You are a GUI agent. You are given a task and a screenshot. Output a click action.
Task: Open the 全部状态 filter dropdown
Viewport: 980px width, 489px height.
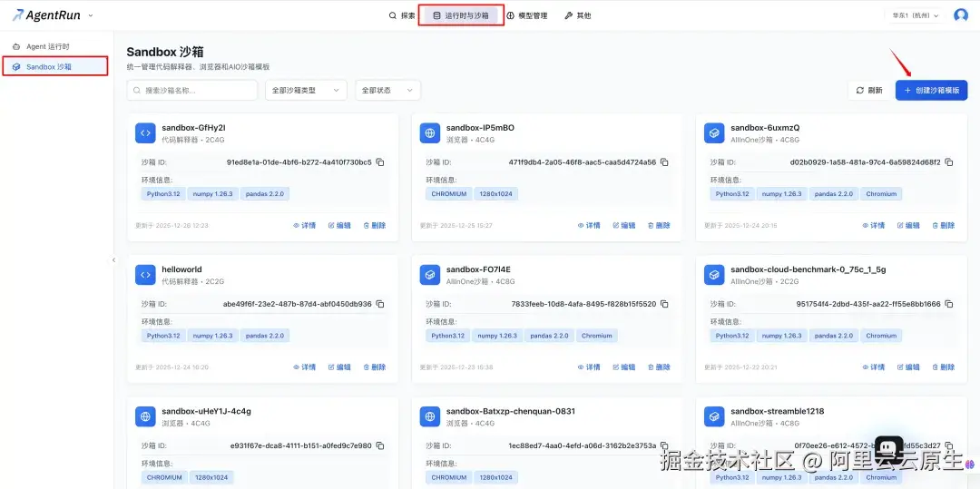387,90
